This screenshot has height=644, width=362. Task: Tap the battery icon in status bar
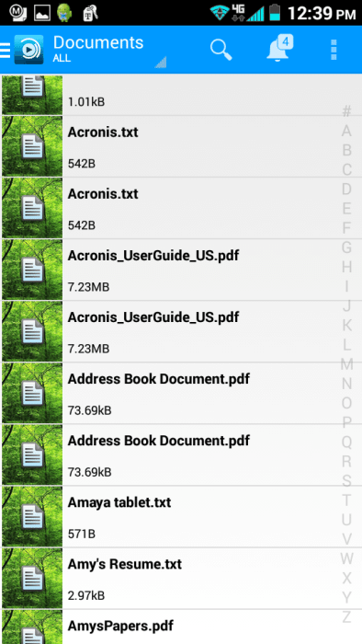(x=275, y=12)
